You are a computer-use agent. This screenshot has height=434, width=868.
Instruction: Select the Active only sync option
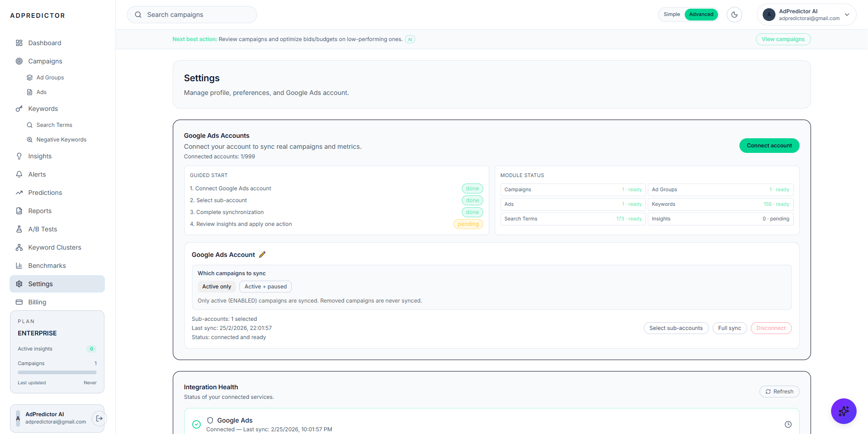tap(216, 286)
